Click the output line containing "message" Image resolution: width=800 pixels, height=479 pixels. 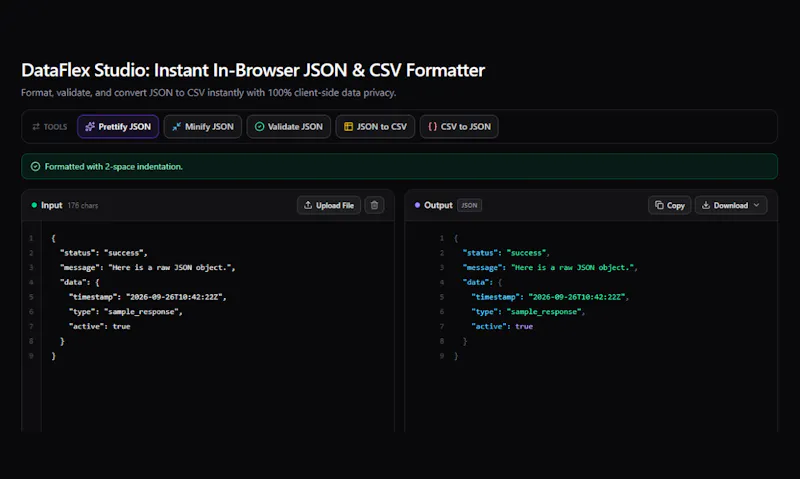click(550, 267)
